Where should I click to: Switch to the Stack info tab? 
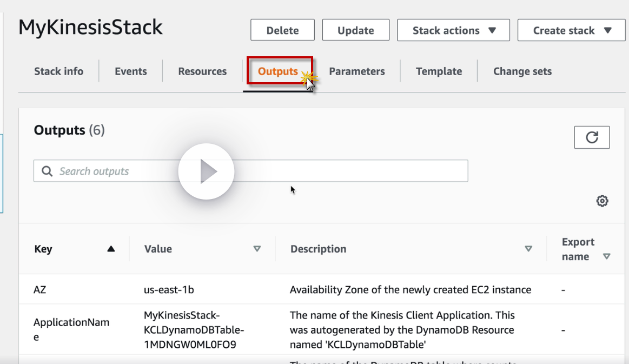tap(58, 71)
